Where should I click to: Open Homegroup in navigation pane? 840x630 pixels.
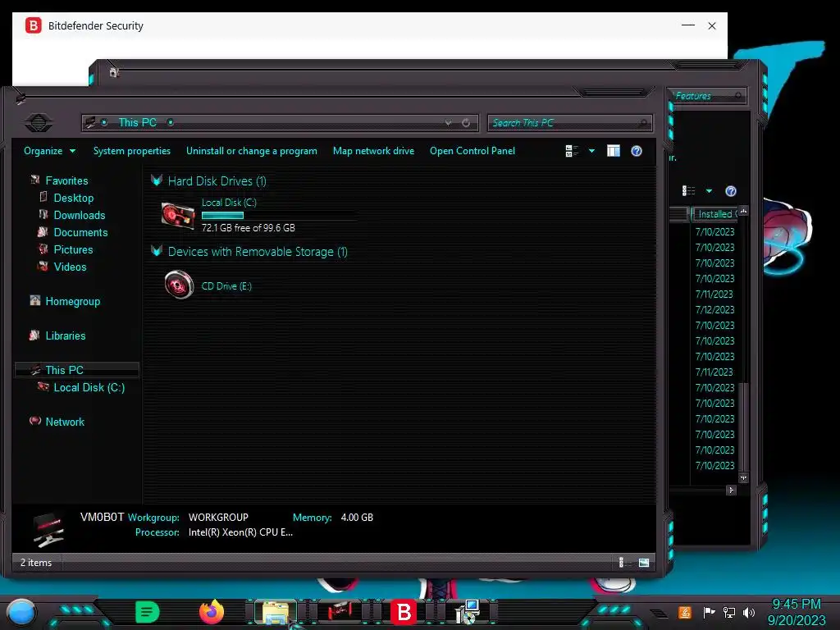coord(72,301)
